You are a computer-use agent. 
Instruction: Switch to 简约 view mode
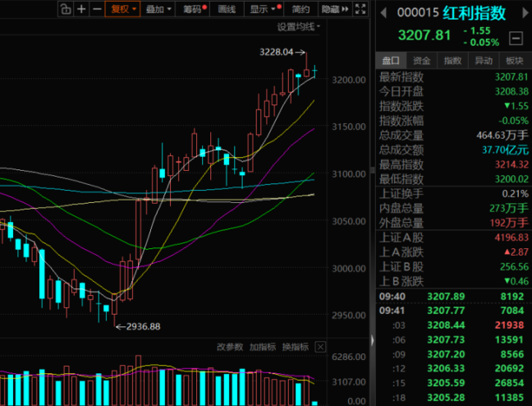click(300, 9)
